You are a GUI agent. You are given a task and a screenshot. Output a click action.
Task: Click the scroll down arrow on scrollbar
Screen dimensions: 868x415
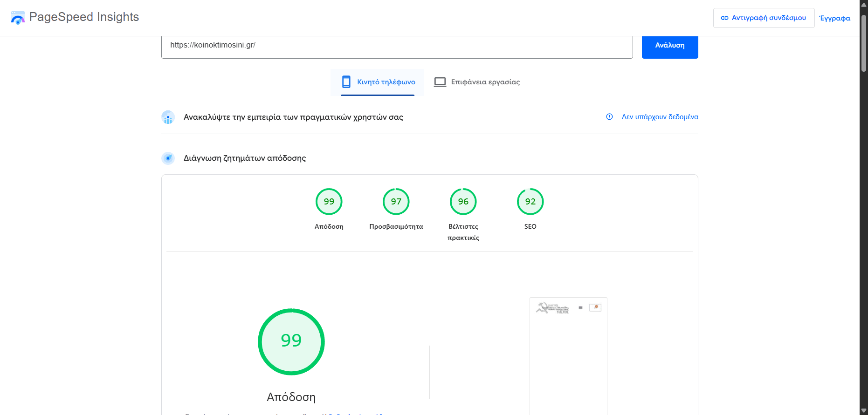[863, 410]
